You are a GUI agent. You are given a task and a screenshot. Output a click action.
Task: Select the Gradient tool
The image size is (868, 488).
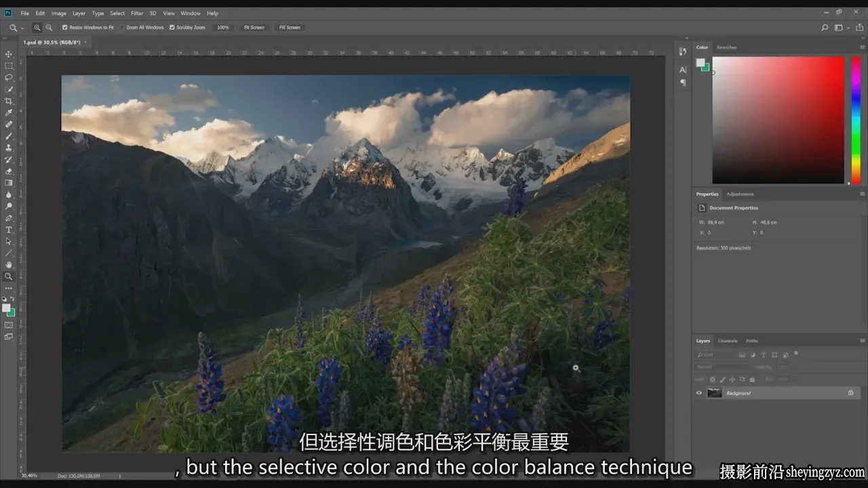9,182
